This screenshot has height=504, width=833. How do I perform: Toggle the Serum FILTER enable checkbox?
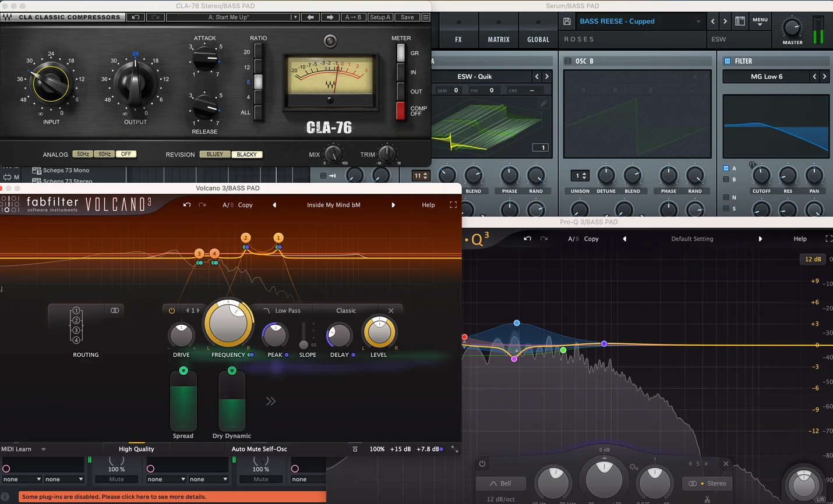pos(727,61)
